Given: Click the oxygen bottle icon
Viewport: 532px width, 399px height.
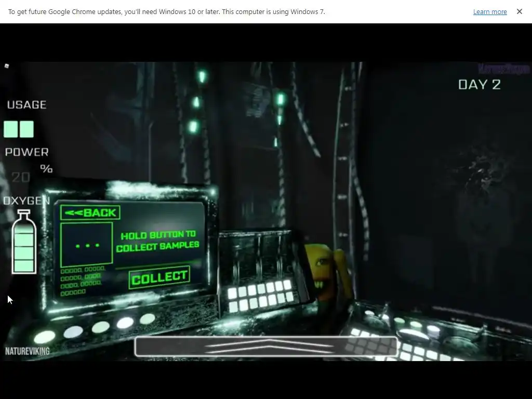Looking at the screenshot, I should [x=24, y=241].
